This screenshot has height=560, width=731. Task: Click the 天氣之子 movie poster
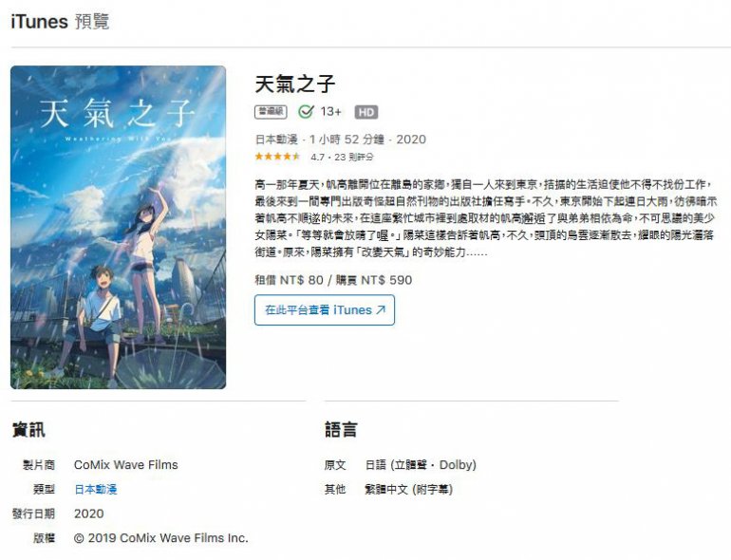coord(119,227)
